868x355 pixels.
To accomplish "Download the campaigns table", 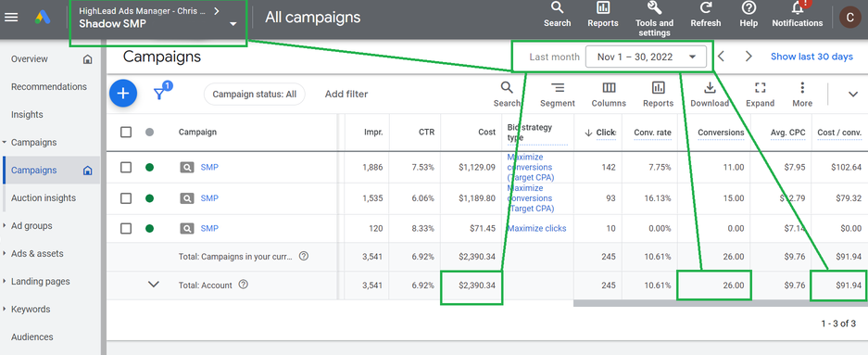I will [x=709, y=95].
